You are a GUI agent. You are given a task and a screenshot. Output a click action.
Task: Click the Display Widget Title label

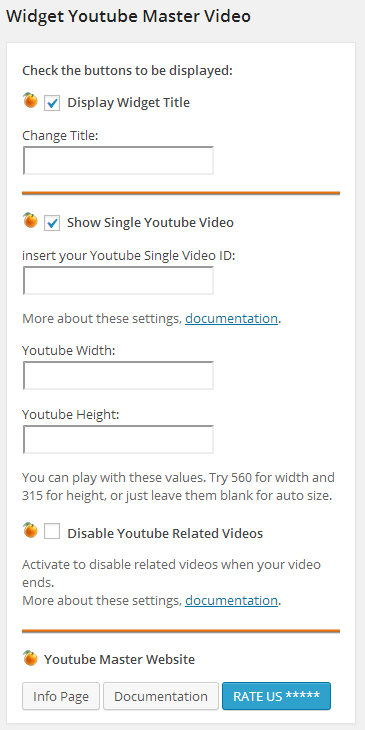(128, 103)
